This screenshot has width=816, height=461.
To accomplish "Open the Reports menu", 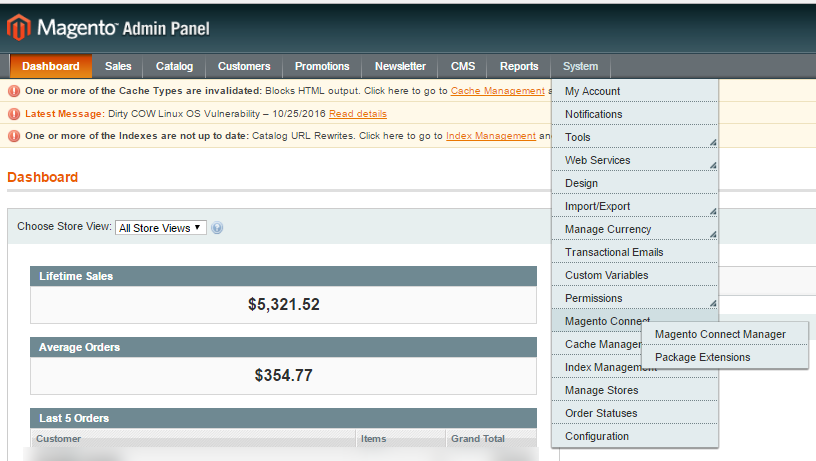I will (x=519, y=66).
